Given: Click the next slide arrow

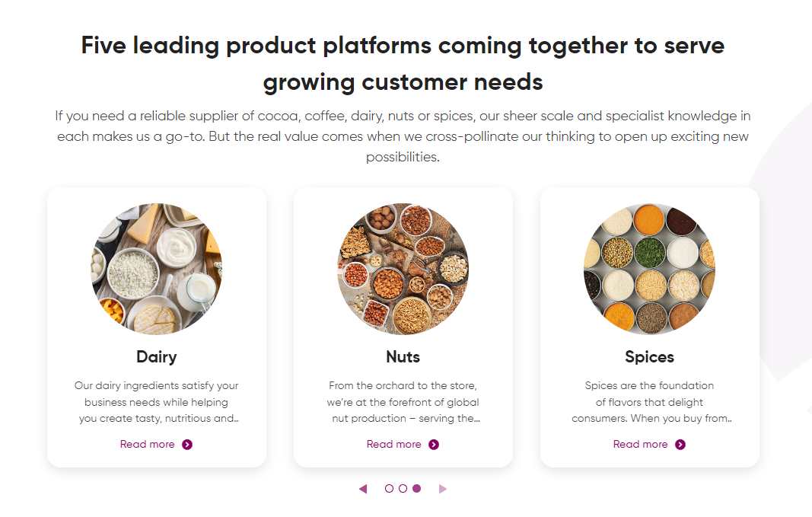Looking at the screenshot, I should coord(443,489).
